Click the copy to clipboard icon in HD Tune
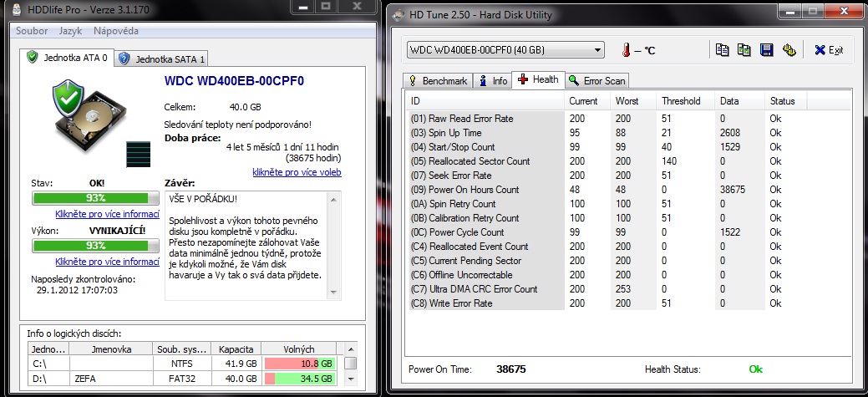The image size is (868, 397). pos(722,50)
